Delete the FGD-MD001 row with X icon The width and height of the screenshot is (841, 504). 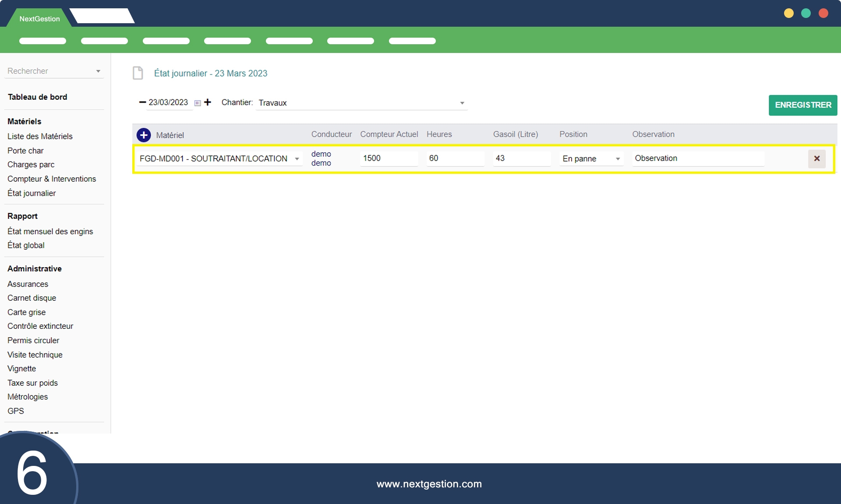click(x=816, y=159)
